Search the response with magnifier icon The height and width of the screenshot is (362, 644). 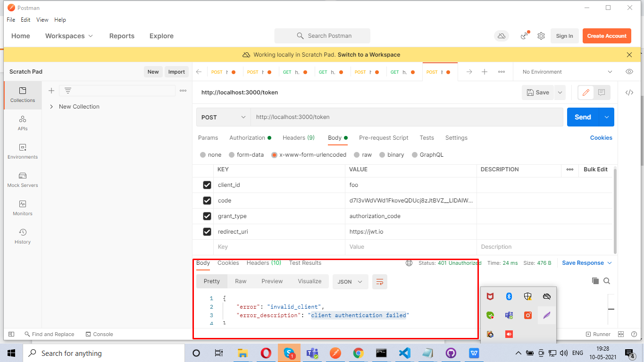(607, 281)
